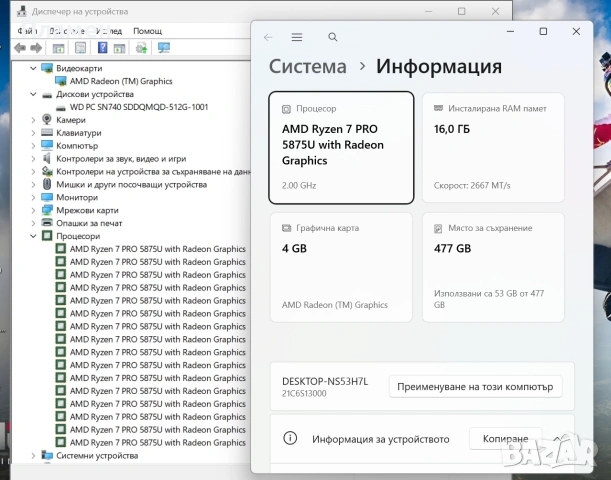
Task: Expand the Мрежови карти category
Action: click(x=33, y=210)
